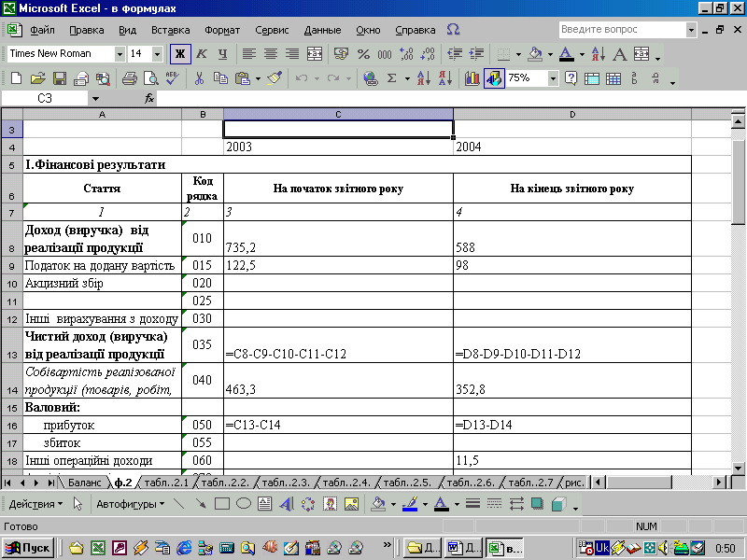Open Print Preview icon
Screen dimensions: 747x560
(151, 78)
